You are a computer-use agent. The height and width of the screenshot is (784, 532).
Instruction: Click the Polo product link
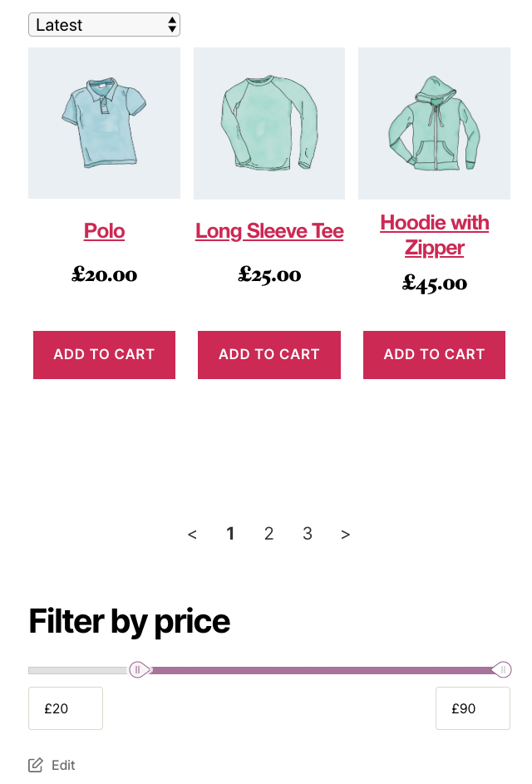pos(104,231)
